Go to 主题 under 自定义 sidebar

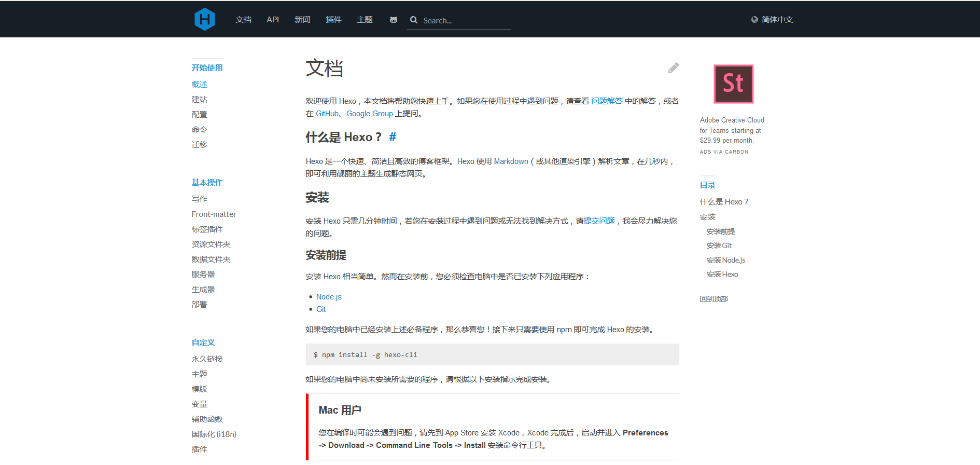199,374
